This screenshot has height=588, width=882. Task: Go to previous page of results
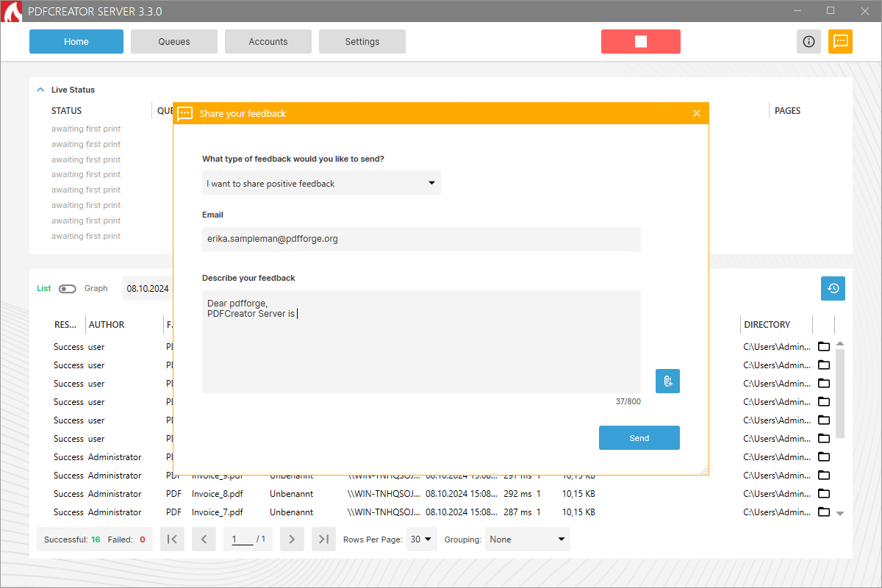coord(204,539)
